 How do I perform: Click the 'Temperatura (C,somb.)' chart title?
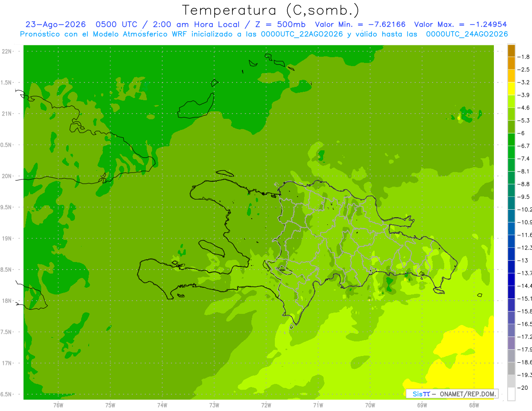tap(271, 10)
